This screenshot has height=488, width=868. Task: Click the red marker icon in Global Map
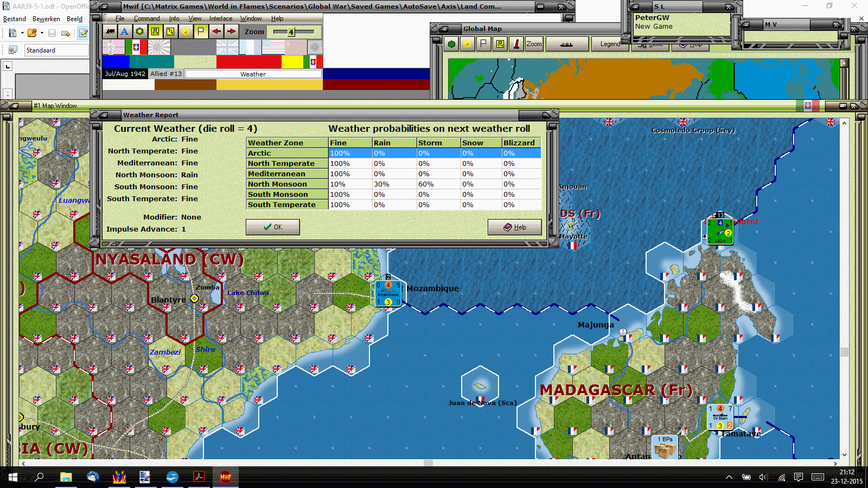click(516, 44)
